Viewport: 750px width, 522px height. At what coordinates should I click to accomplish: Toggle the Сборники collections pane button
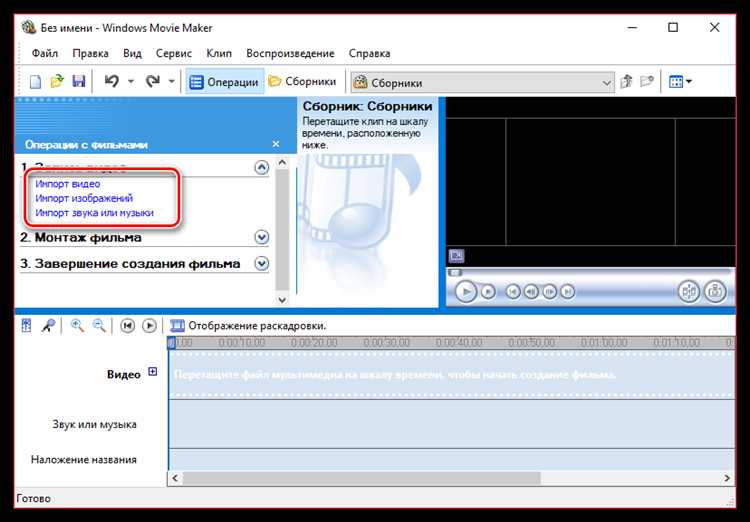[302, 82]
